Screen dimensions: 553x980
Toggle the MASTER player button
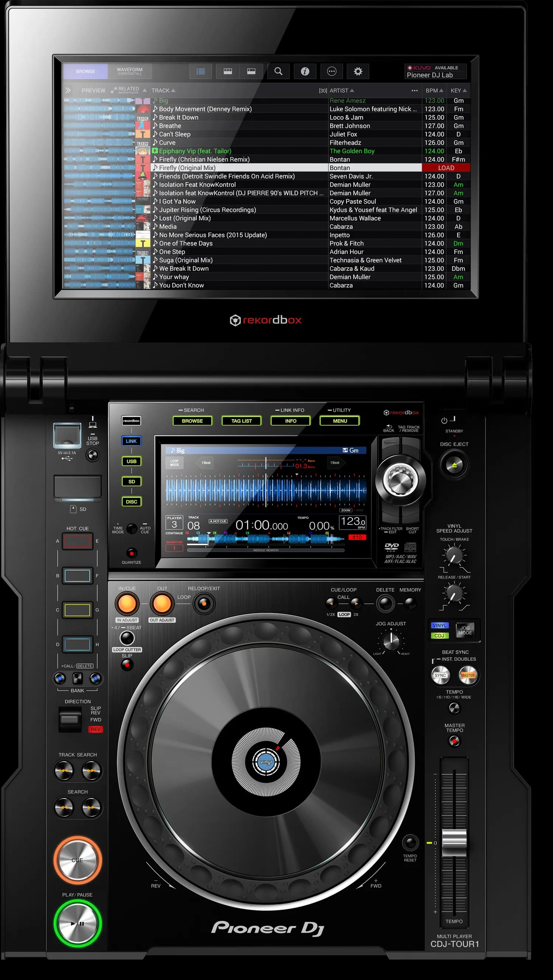[468, 675]
